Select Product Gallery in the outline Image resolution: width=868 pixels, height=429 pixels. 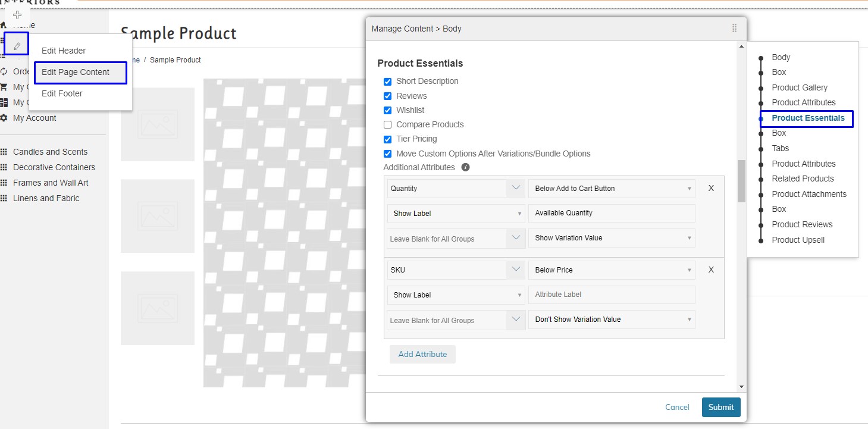pyautogui.click(x=800, y=87)
